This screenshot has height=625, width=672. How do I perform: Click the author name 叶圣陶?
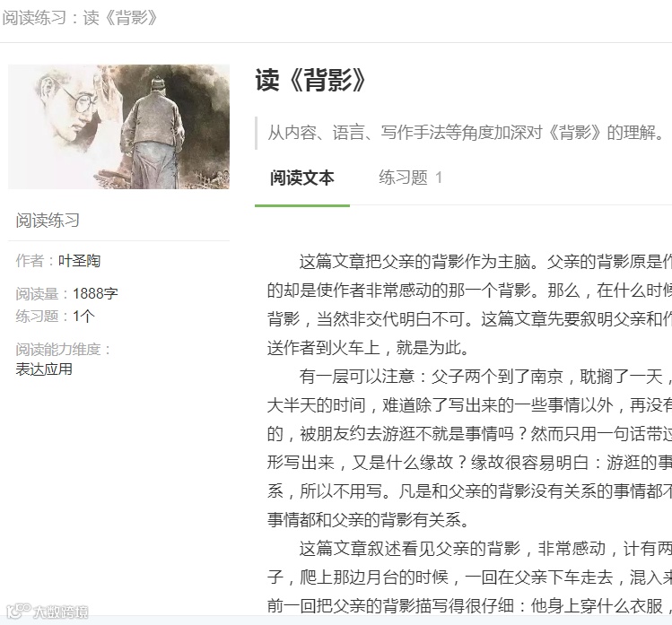[x=79, y=260]
